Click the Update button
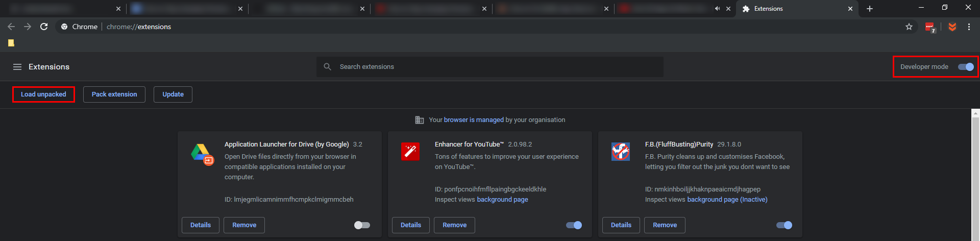Image resolution: width=980 pixels, height=241 pixels. point(173,94)
